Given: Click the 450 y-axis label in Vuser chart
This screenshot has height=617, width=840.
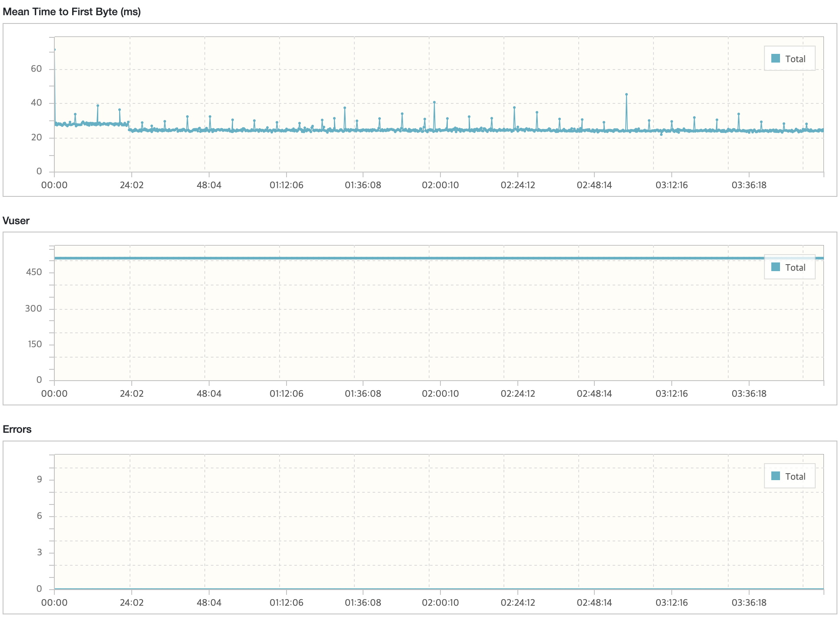Looking at the screenshot, I should click(34, 272).
